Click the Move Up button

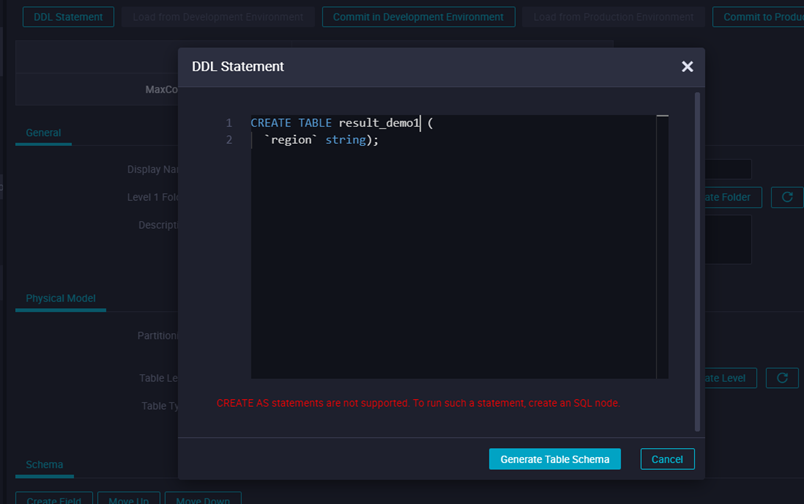point(129,498)
